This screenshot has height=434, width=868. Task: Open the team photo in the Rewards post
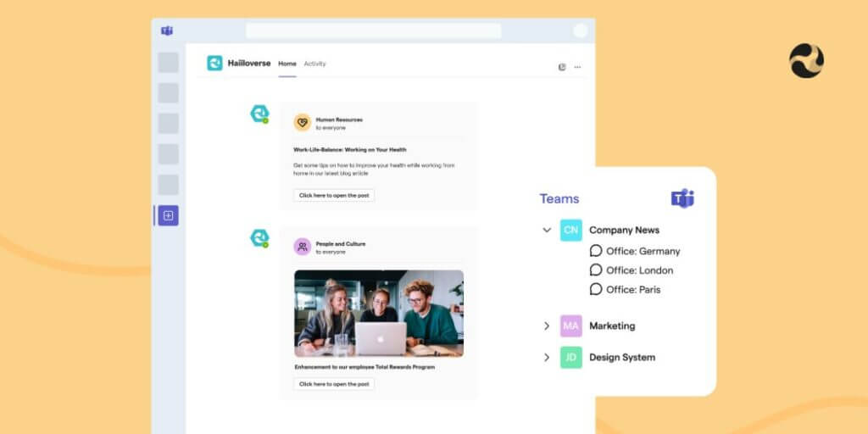click(379, 314)
